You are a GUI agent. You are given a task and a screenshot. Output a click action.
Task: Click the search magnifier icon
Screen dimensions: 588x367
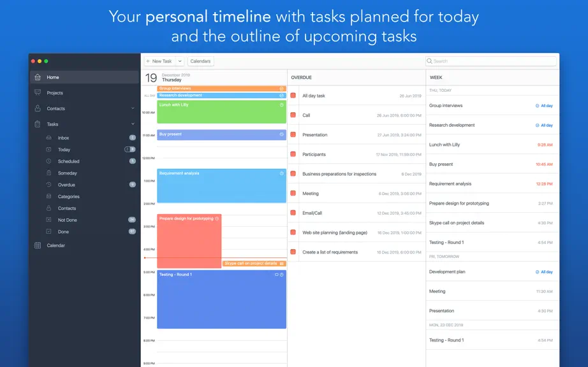click(429, 61)
